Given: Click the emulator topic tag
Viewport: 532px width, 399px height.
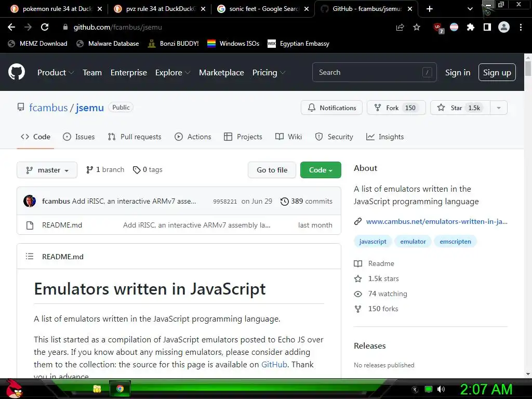Looking at the screenshot, I should tap(413, 241).
